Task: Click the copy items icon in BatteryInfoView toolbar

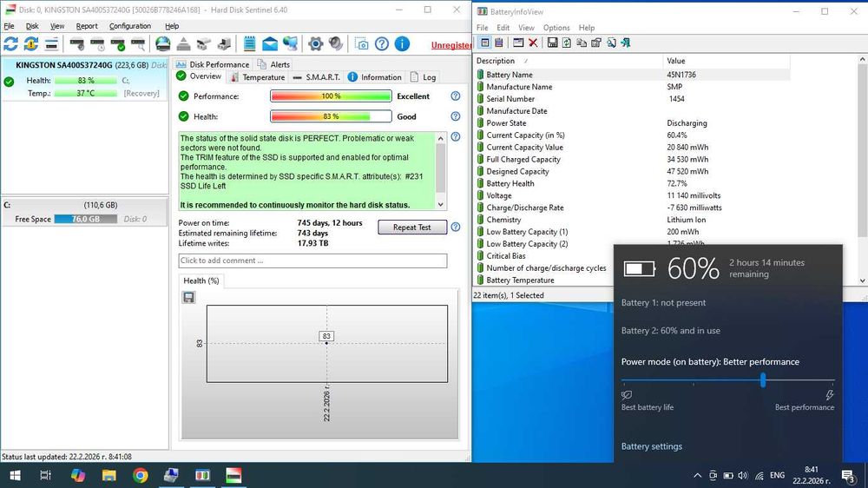Action: coord(582,43)
